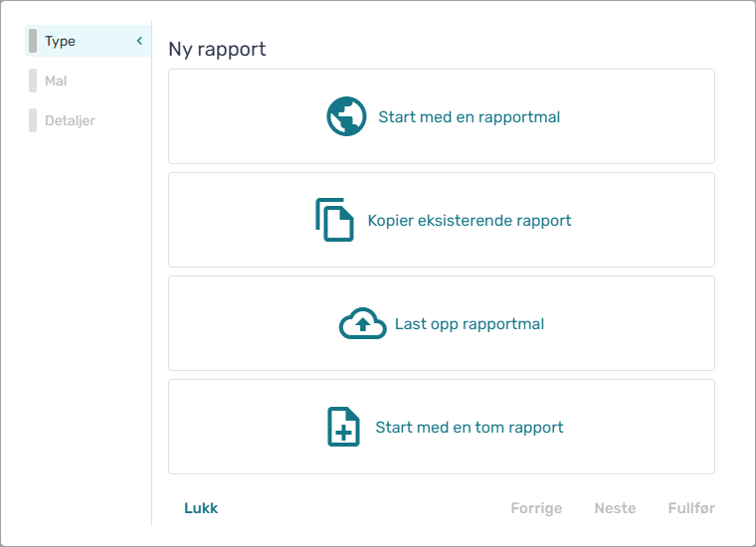Select the Mal step marker
Image resolution: width=756 pixels, height=547 pixels.
(33, 81)
